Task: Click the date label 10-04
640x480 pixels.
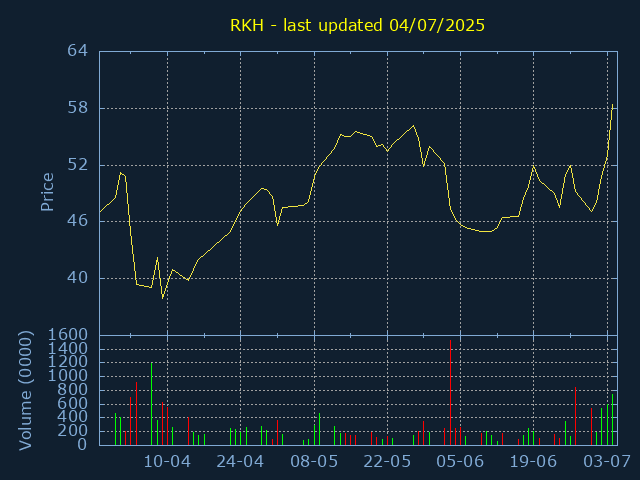Action: click(x=167, y=462)
